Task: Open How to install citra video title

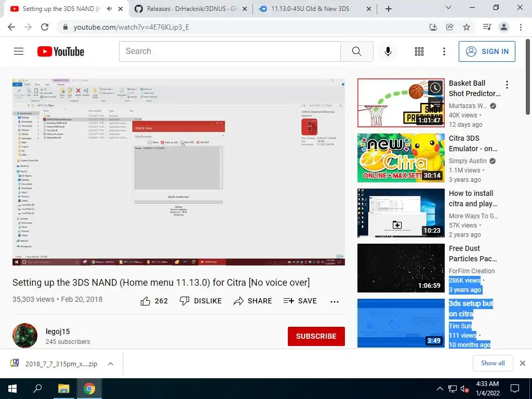Action: [x=473, y=198]
